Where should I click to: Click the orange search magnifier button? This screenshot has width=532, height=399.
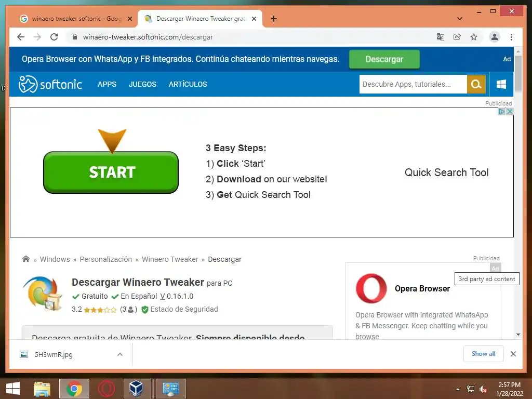(476, 84)
